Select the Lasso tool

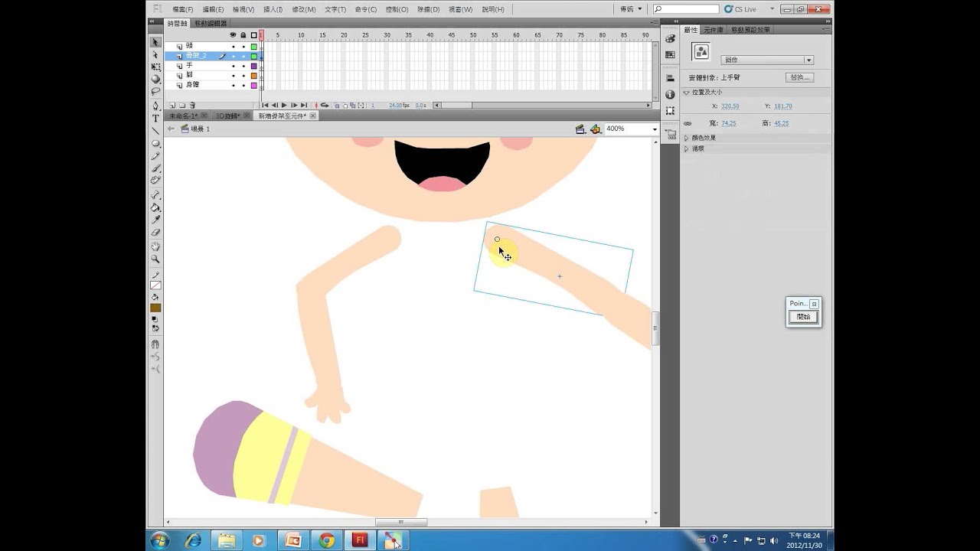(x=155, y=91)
